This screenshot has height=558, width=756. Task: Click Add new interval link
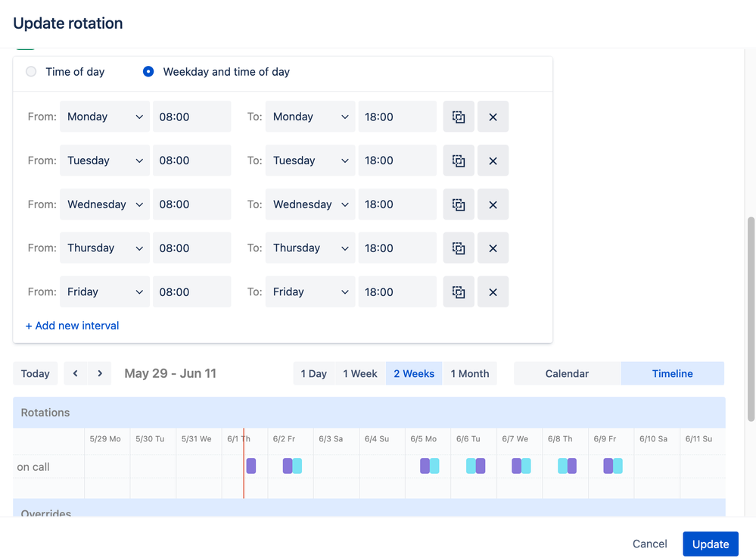(73, 326)
